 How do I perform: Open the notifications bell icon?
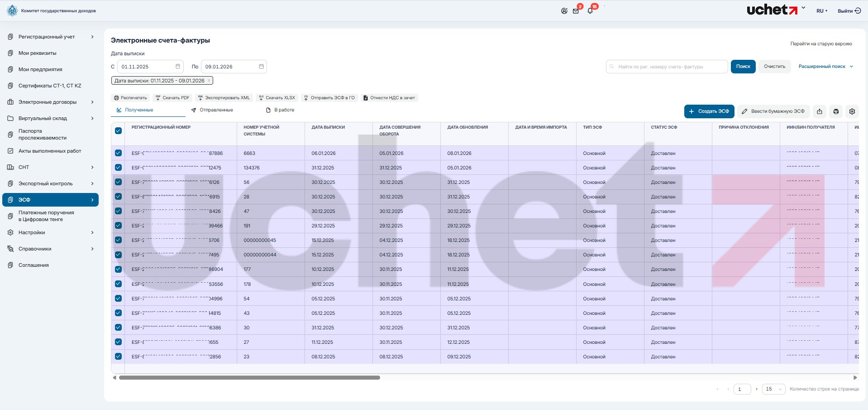tap(590, 11)
